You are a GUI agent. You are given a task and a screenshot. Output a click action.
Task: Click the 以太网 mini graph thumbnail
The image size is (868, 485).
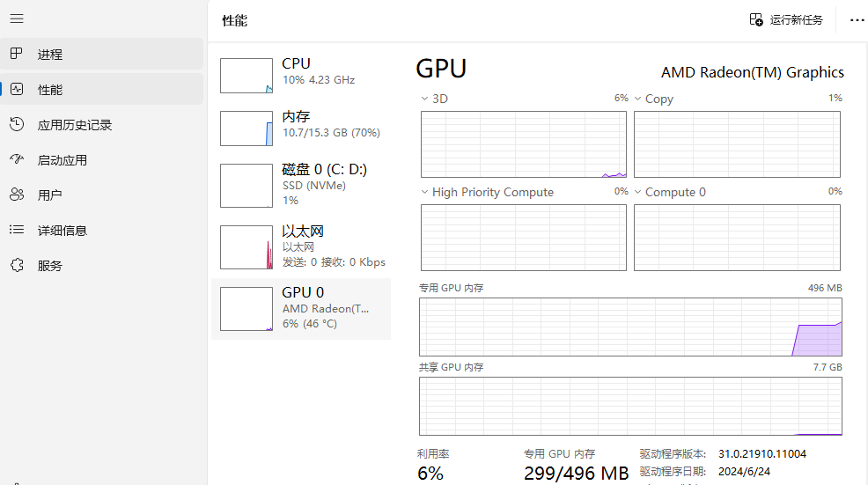(246, 247)
